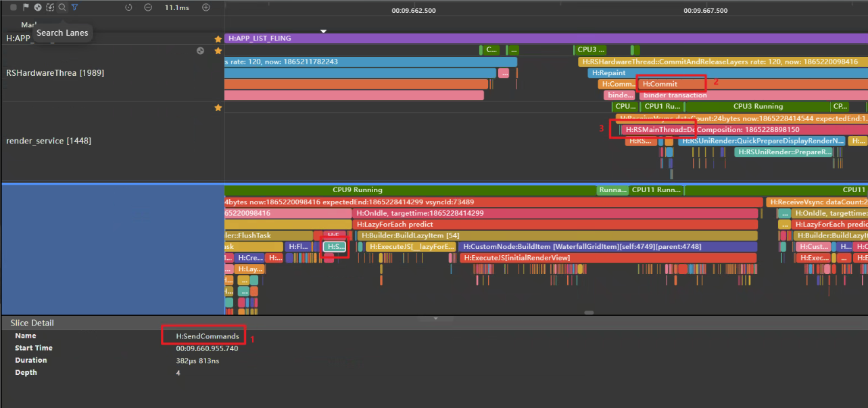
Task: Click the H:Commit slice
Action: [x=669, y=84]
